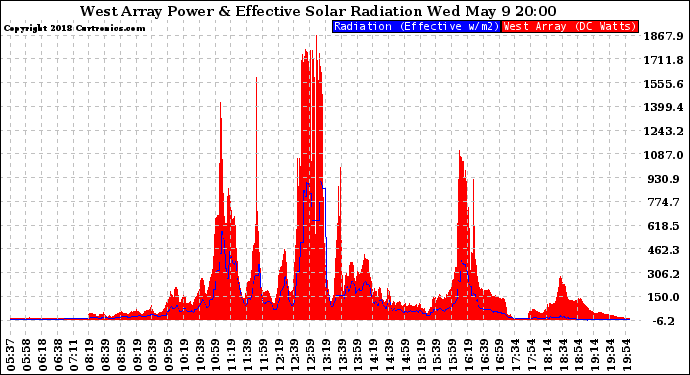Image resolution: width=690 pixels, height=375 pixels.
Task: Click x-axis time label 14:19
Action: coord(374,355)
